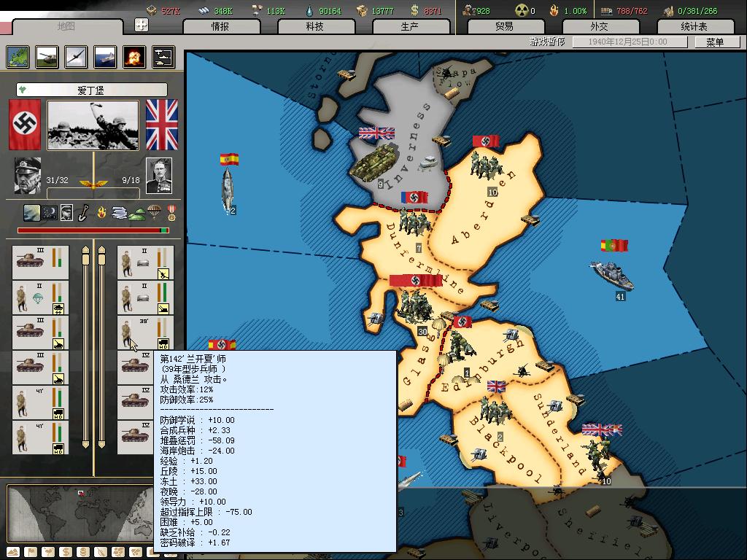This screenshot has height=560, width=747.
Task: Select the naval units warship icon
Action: click(105, 57)
